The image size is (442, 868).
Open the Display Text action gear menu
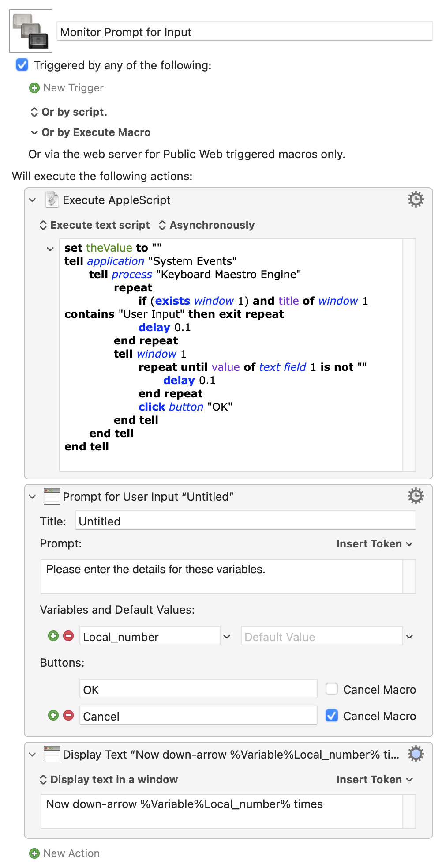click(416, 754)
